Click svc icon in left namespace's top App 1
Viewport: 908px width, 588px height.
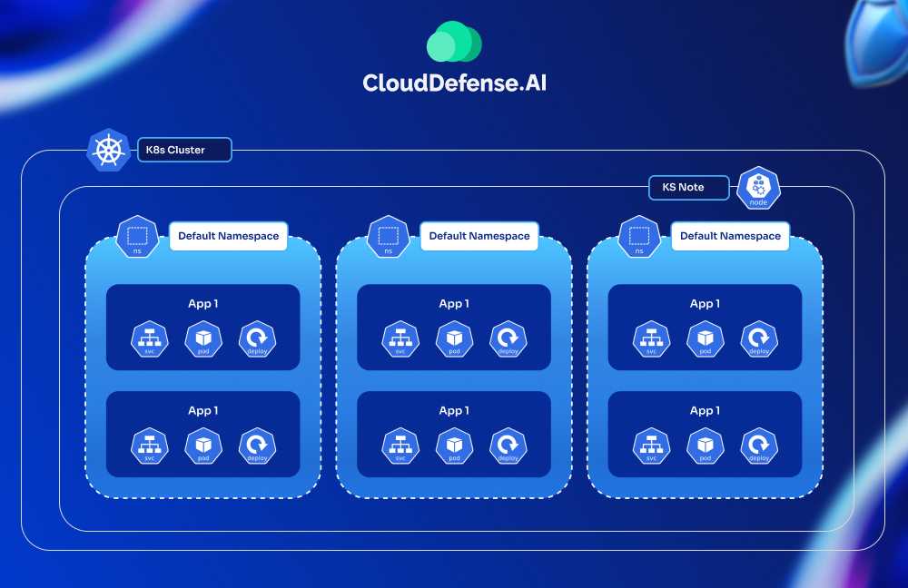pos(150,339)
